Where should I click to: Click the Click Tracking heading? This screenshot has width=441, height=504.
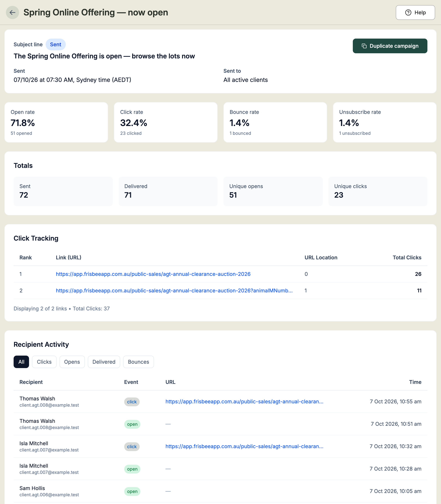click(36, 238)
